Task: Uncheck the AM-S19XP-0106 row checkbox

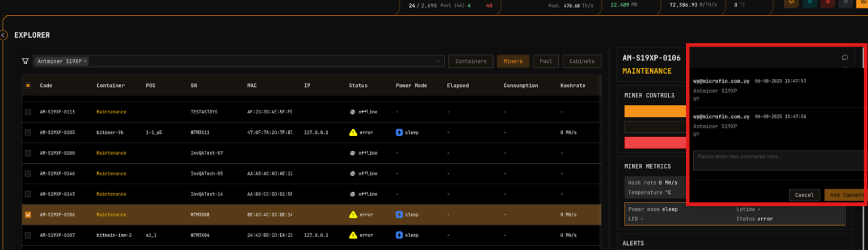Action: tap(28, 215)
